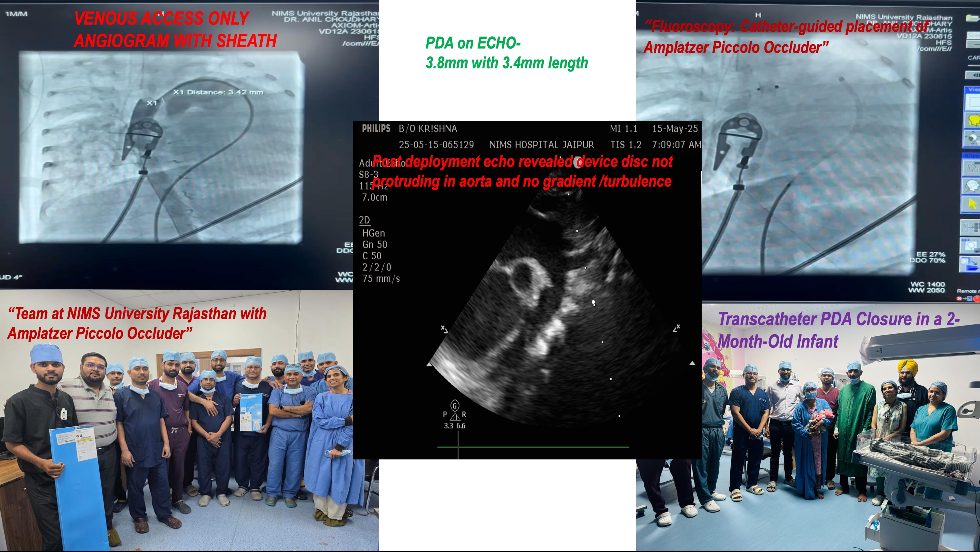980x552 pixels.
Task: Click the "VENOUS ACCESS ONLY" red caption
Action: tap(161, 18)
